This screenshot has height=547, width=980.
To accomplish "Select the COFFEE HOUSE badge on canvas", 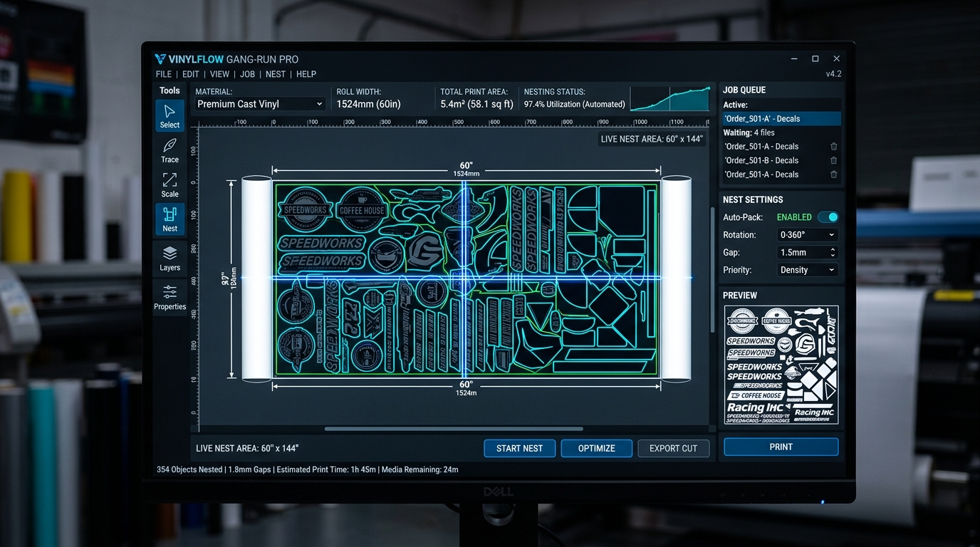I will click(x=362, y=209).
